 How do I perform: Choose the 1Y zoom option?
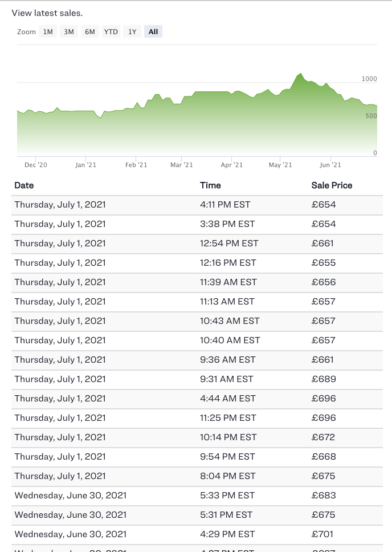click(x=132, y=32)
